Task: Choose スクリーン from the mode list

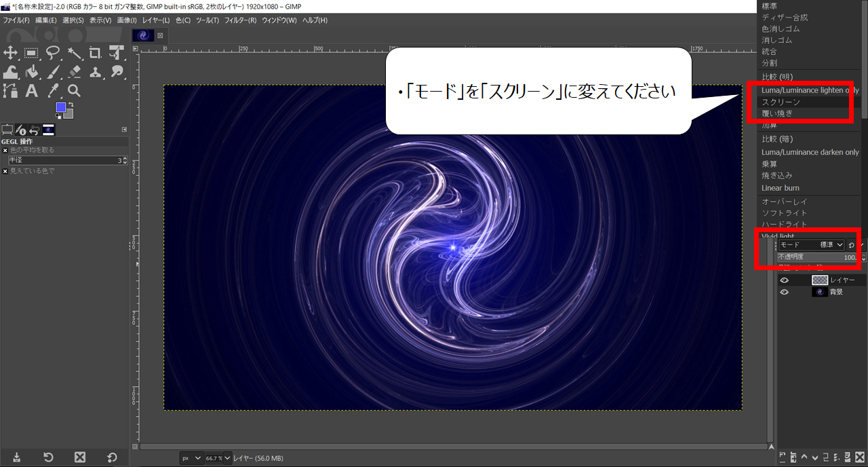Action: click(x=781, y=102)
